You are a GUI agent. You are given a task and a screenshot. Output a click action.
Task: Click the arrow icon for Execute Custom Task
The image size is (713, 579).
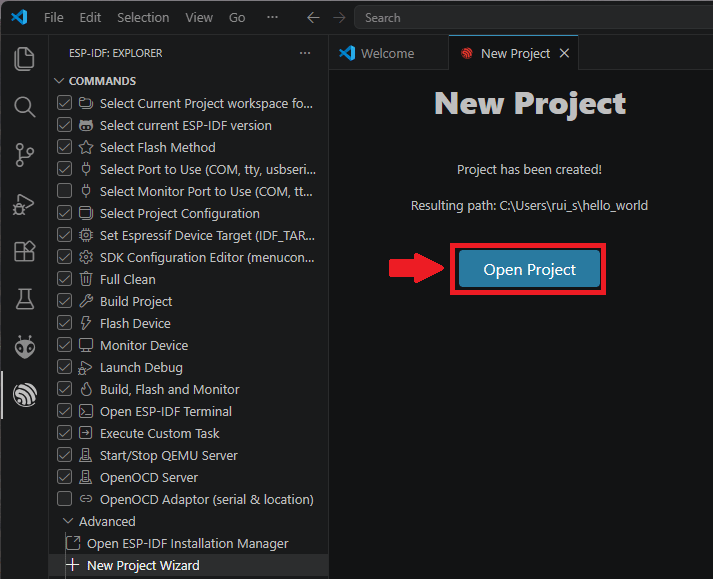click(85, 433)
